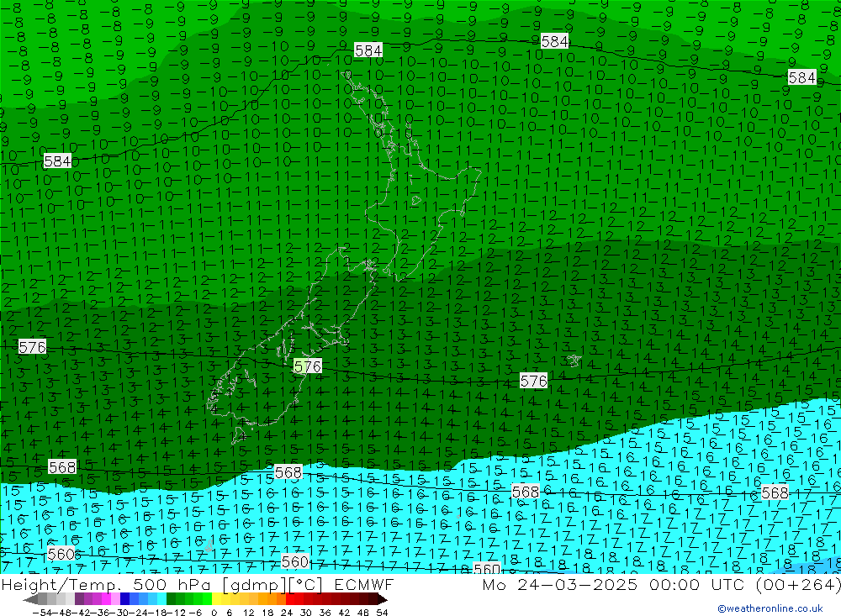
Task: Click the 560 contour label at the left edge
Action: click(x=61, y=554)
